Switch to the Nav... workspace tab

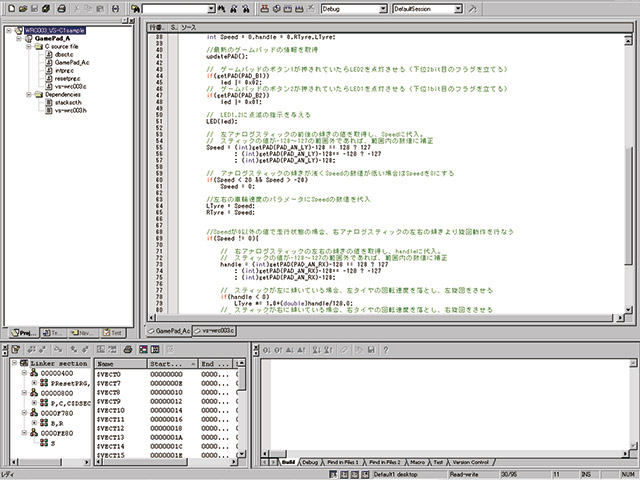[83, 333]
